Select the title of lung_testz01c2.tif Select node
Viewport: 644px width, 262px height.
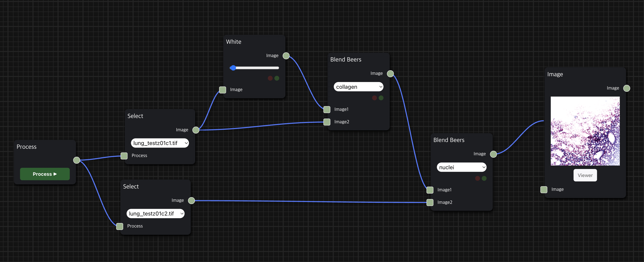pyautogui.click(x=131, y=186)
